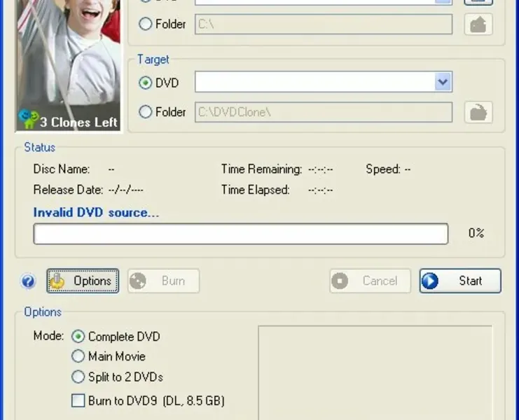The image size is (519, 420).
Task: Enable Burn to DVD9 checkbox
Action: 78,400
